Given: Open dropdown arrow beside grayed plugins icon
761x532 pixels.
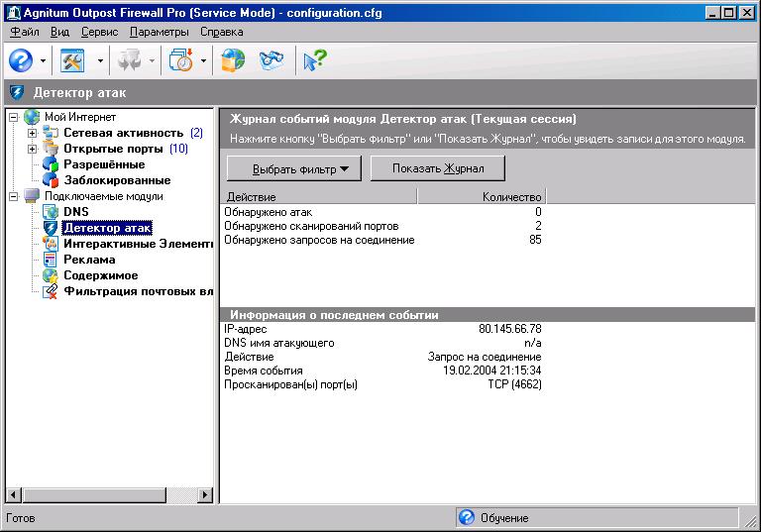Looking at the screenshot, I should click(152, 61).
